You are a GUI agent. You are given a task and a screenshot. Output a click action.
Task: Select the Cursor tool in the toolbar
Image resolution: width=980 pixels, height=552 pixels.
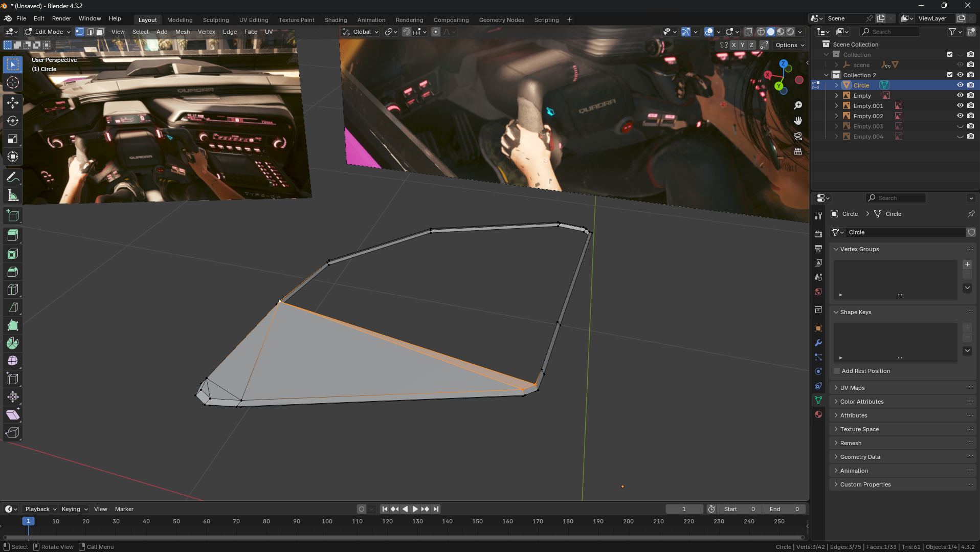(13, 82)
